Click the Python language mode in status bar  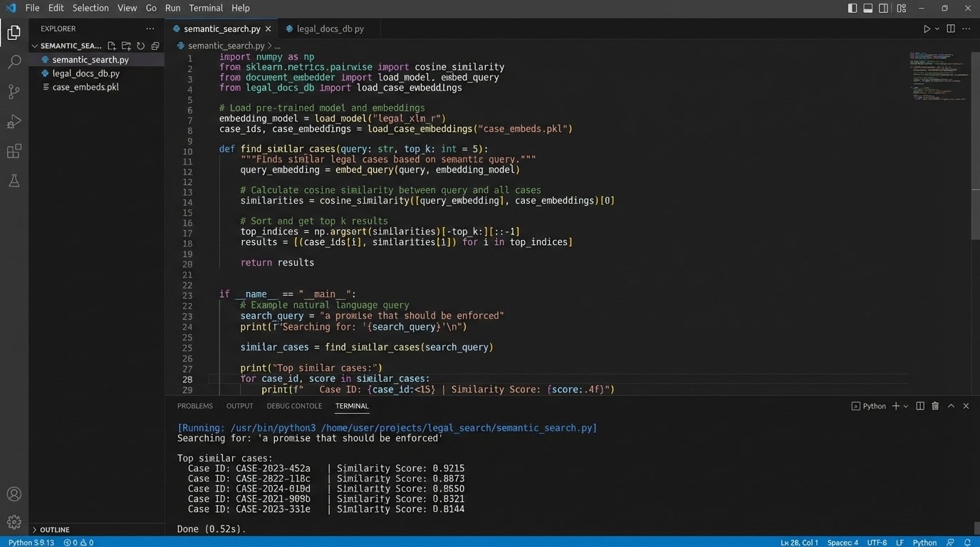(924, 542)
